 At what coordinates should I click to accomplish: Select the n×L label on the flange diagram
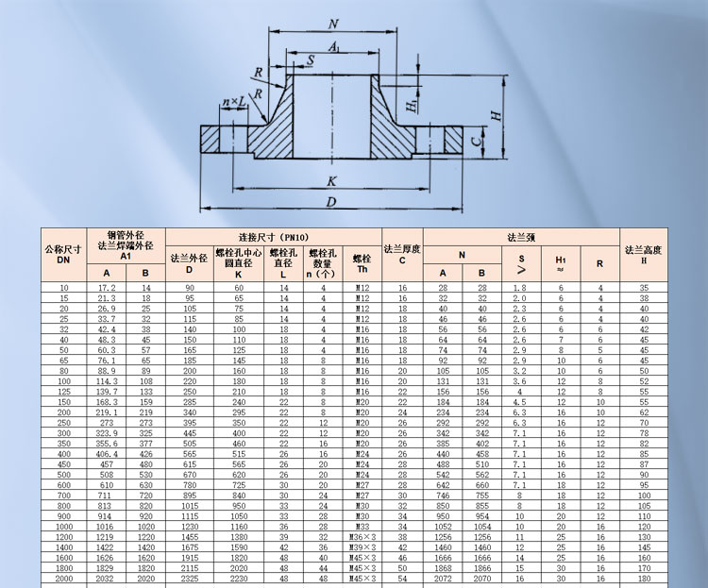pyautogui.click(x=233, y=101)
